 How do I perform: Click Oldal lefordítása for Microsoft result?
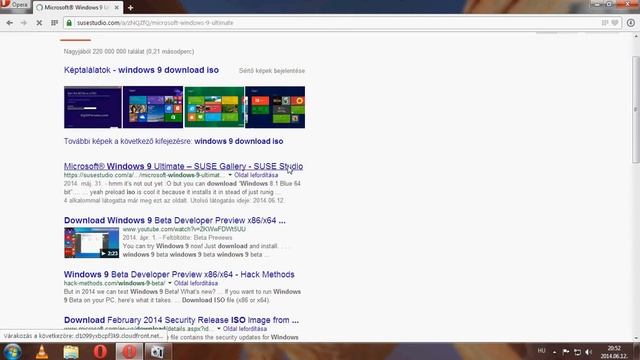245,329
